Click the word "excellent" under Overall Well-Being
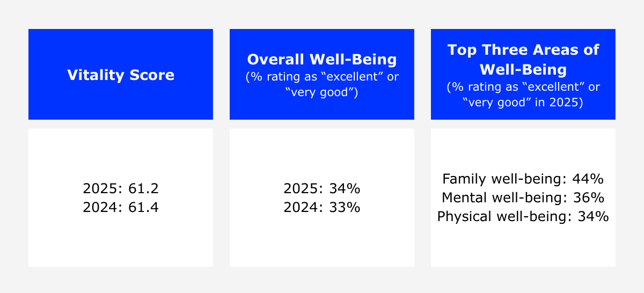Screen dimensions: 644x293 click(x=354, y=77)
